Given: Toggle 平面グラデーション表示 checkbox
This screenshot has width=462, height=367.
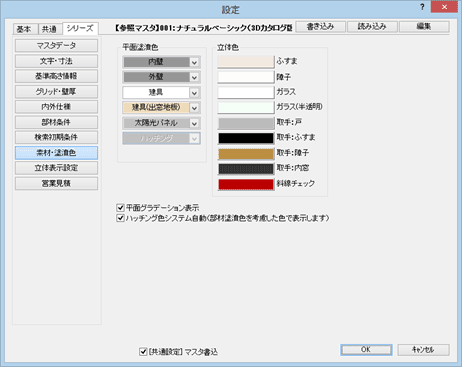Looking at the screenshot, I should point(120,208).
